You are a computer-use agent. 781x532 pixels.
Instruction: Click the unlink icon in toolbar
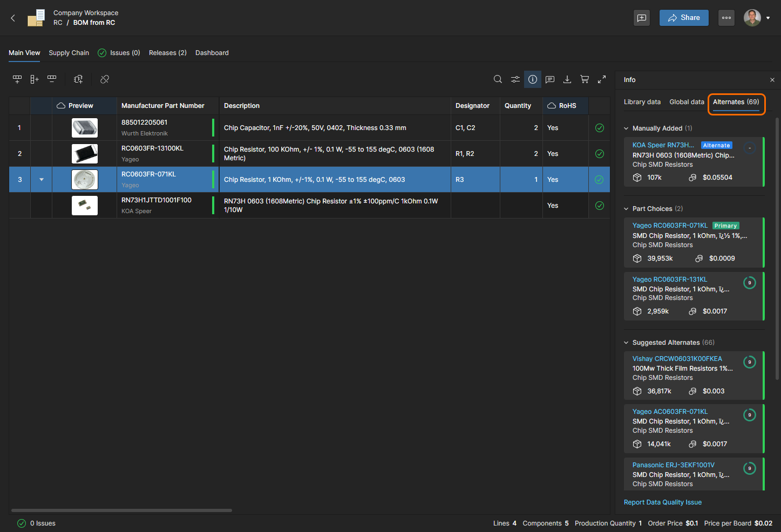105,79
